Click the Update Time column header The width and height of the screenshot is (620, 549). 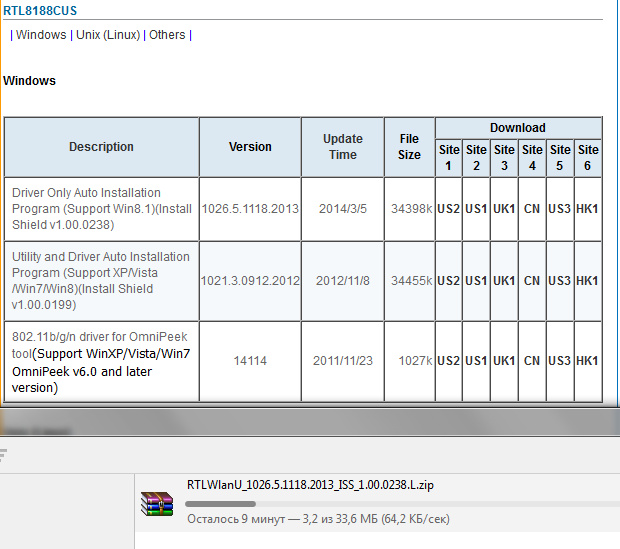tap(343, 147)
